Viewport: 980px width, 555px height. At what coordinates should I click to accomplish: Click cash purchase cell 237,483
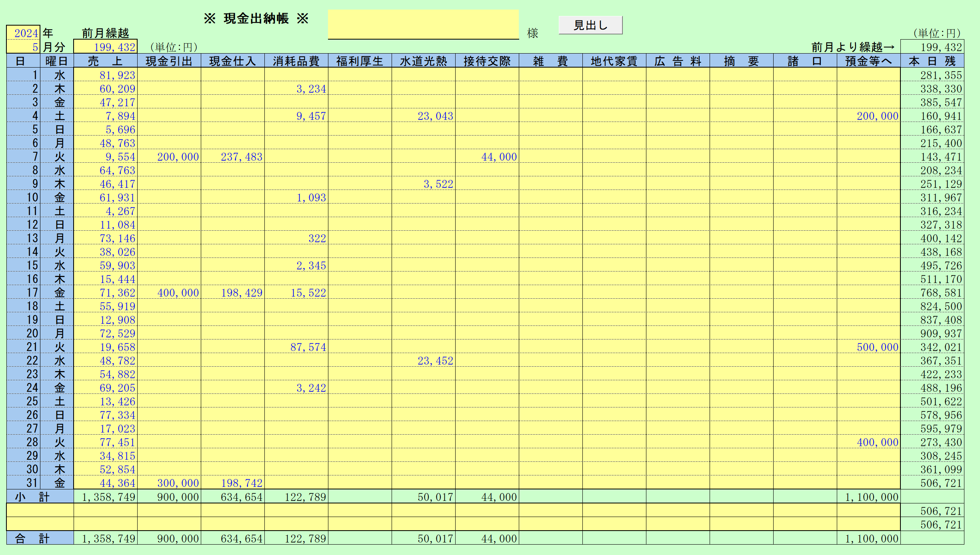point(233,156)
